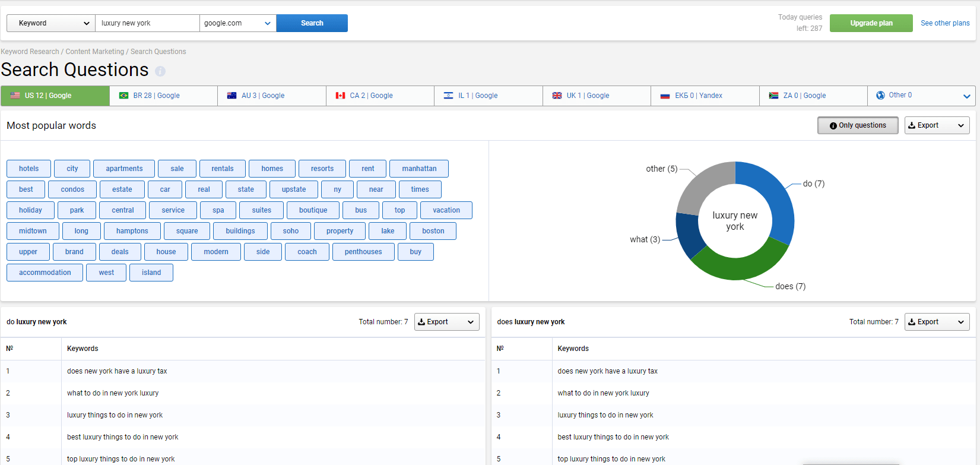Click 'does new york have a luxury tax' in right table
980x465 pixels.
tap(608, 371)
